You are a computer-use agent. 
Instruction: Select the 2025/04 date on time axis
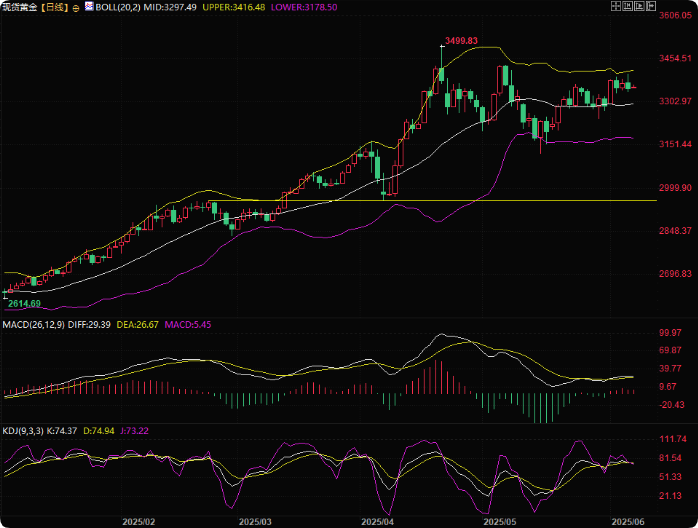click(378, 521)
